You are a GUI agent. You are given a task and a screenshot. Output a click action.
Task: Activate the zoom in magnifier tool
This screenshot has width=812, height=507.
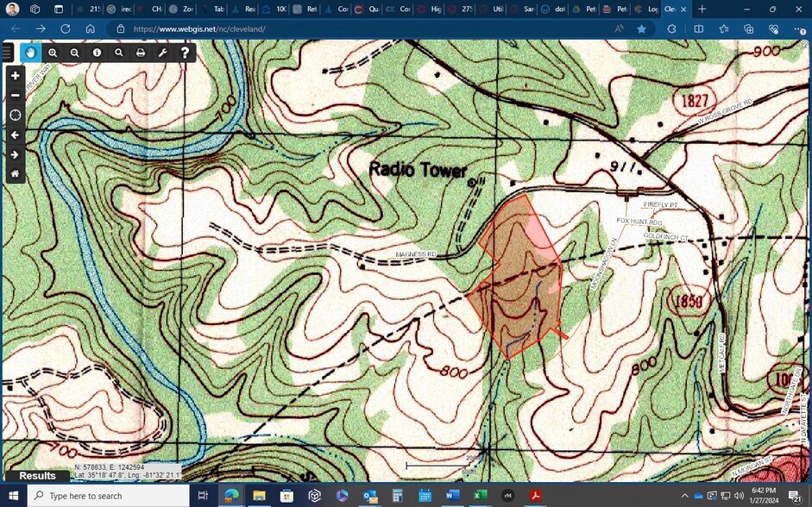point(53,53)
